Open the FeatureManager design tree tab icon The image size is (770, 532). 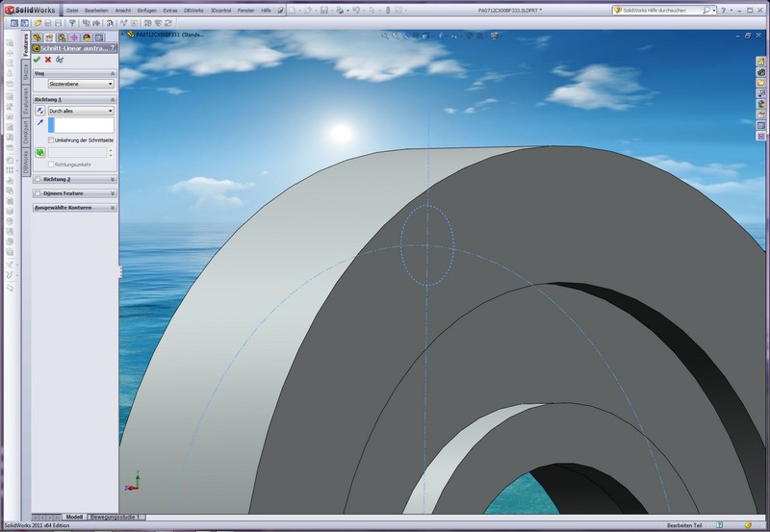[x=37, y=38]
